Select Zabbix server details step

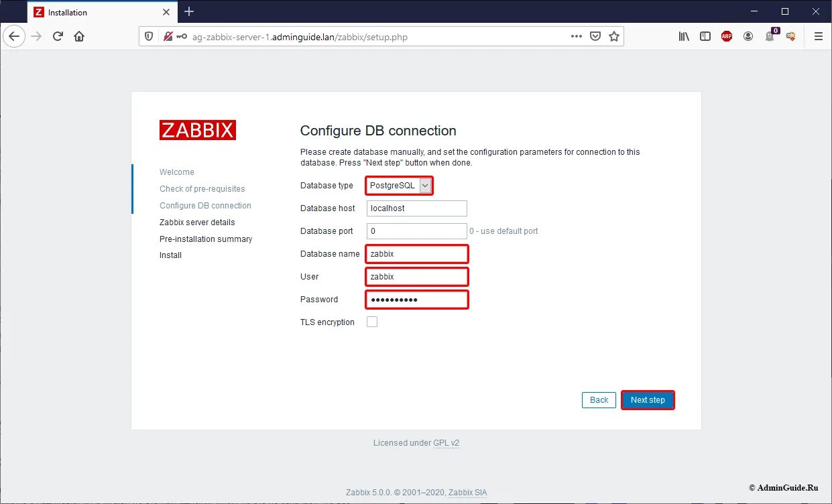pos(197,223)
